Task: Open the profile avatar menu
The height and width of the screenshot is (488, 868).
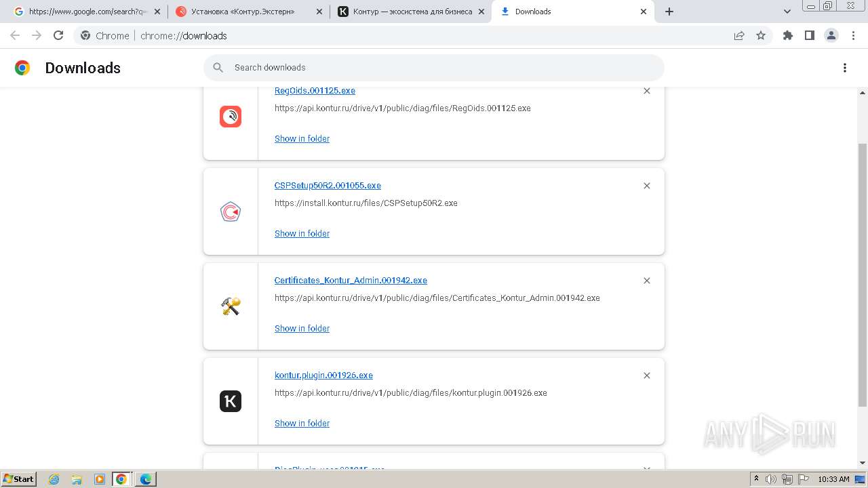Action: tap(831, 35)
